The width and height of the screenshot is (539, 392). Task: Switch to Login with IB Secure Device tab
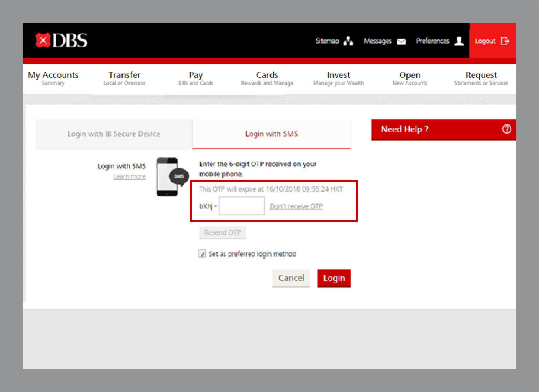pyautogui.click(x=114, y=134)
